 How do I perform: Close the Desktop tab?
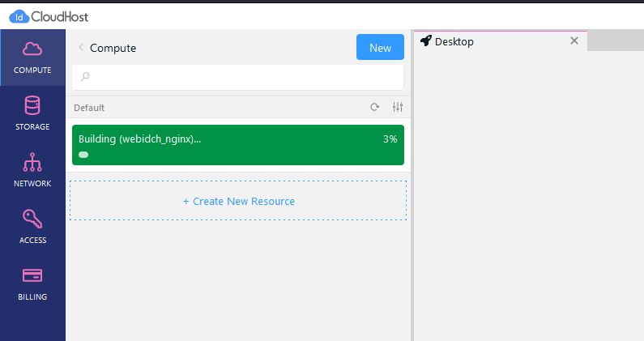[574, 40]
